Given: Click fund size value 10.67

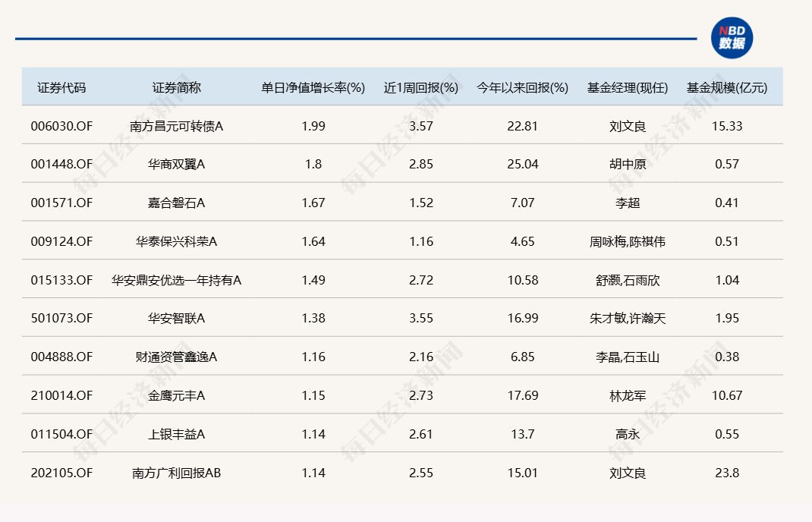Looking at the screenshot, I should coord(727,395).
